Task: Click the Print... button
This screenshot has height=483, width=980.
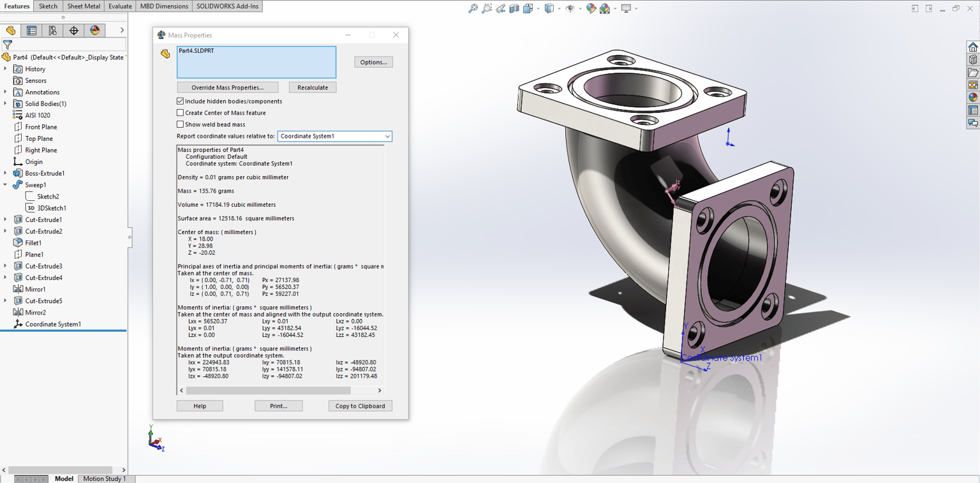Action: coord(279,406)
